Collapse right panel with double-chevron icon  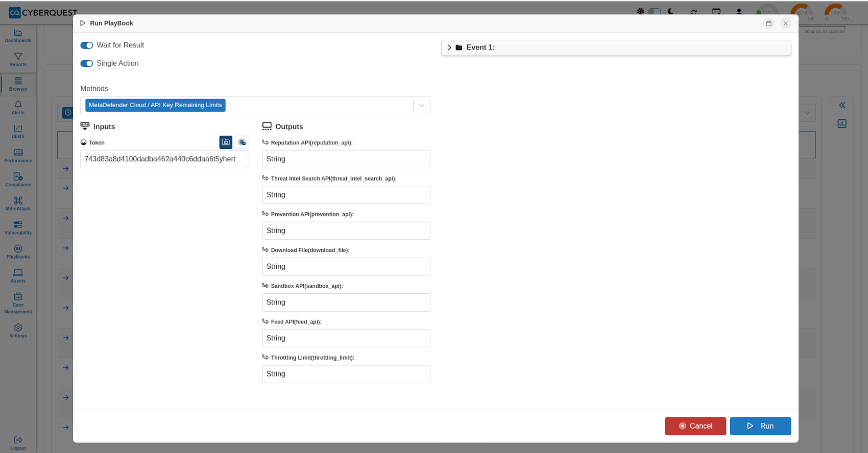pos(842,105)
